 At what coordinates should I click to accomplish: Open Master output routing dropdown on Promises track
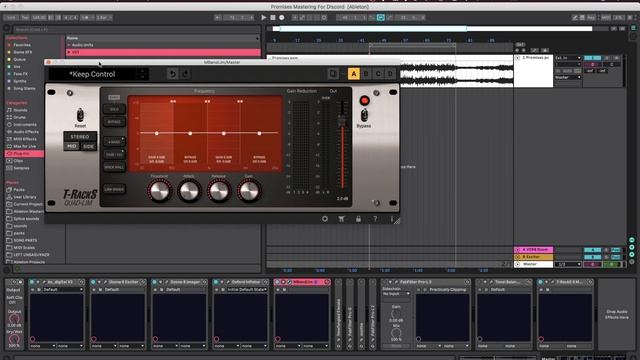pos(568,77)
